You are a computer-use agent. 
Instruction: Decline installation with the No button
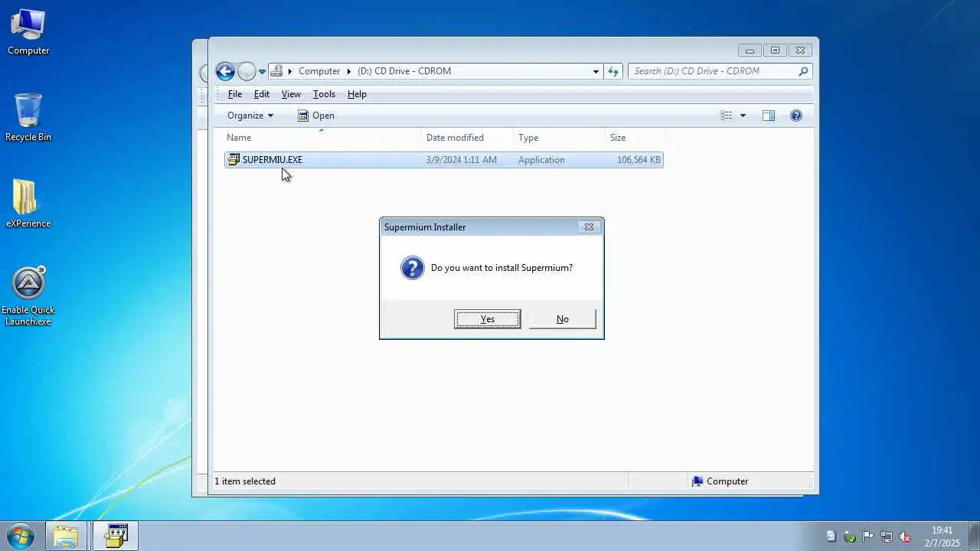click(x=563, y=319)
